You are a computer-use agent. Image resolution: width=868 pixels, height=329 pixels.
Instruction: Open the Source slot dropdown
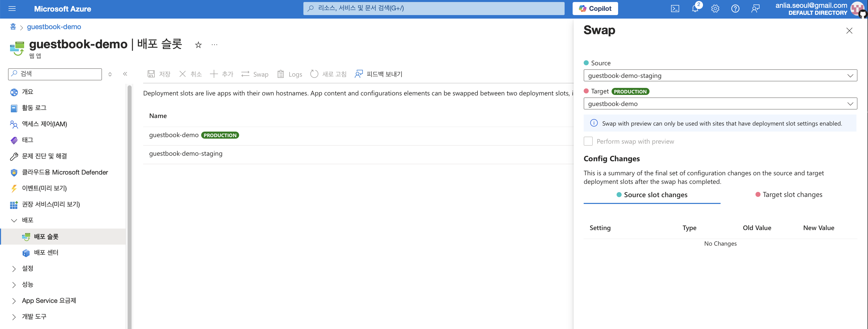pyautogui.click(x=720, y=76)
